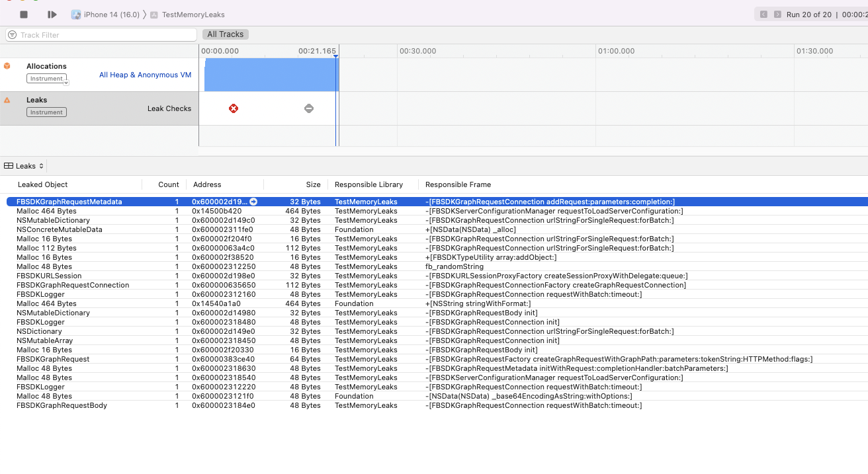868x474 pixels.
Task: Click the fb_randomString responsible frame
Action: click(455, 266)
